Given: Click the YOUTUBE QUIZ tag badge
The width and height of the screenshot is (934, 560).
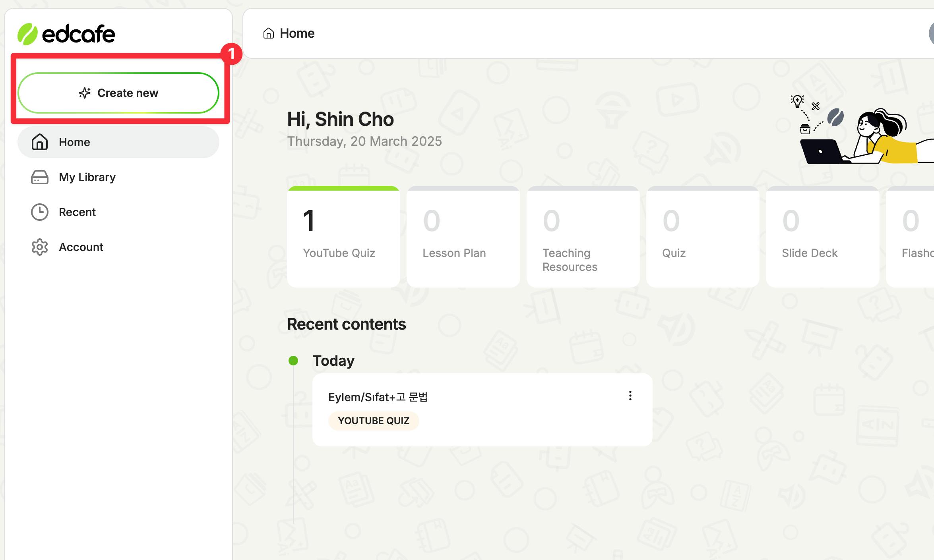Looking at the screenshot, I should [x=373, y=421].
